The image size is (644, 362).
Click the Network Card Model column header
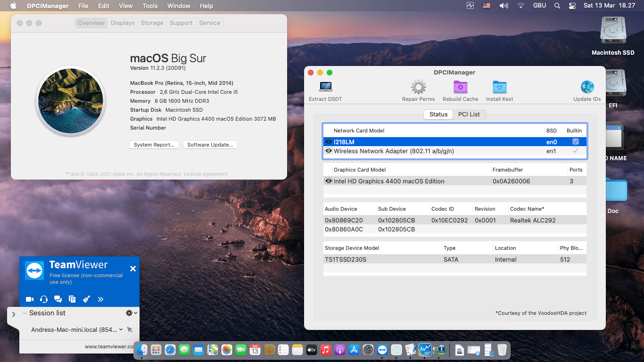point(359,131)
